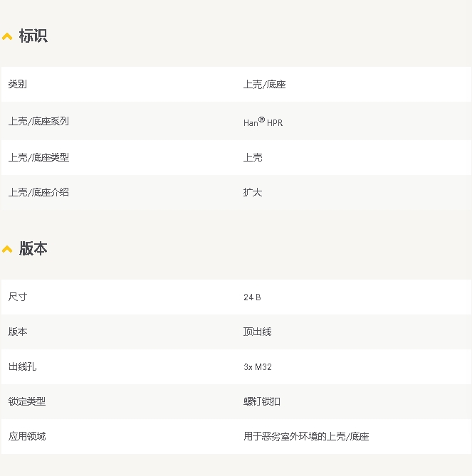Collapse the 标识 section using its yellow chevron
The height and width of the screenshot is (476, 472).
point(7,36)
